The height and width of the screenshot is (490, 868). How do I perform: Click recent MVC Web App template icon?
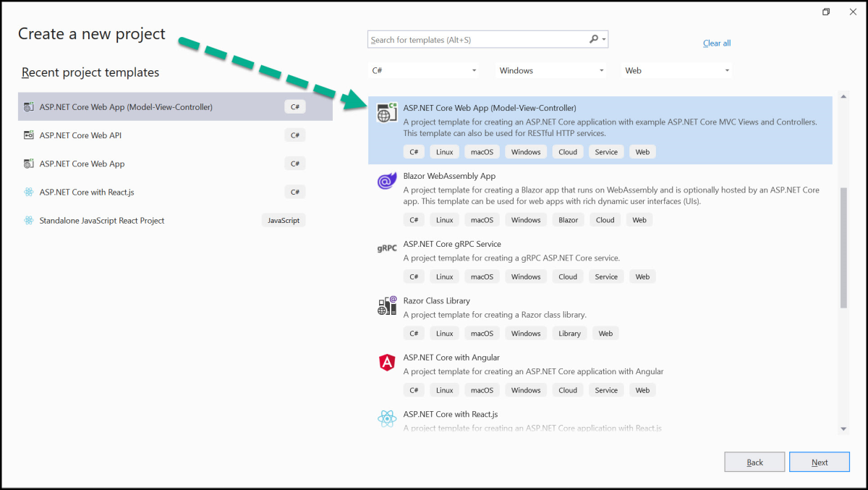[29, 107]
